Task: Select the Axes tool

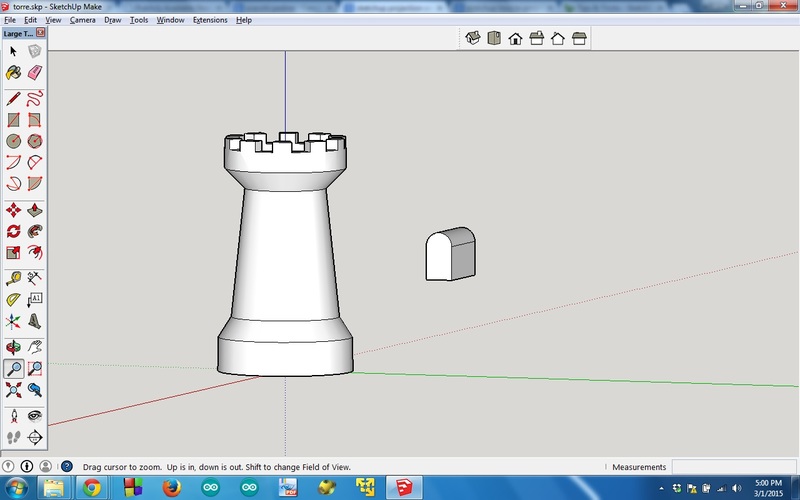Action: [x=13, y=321]
